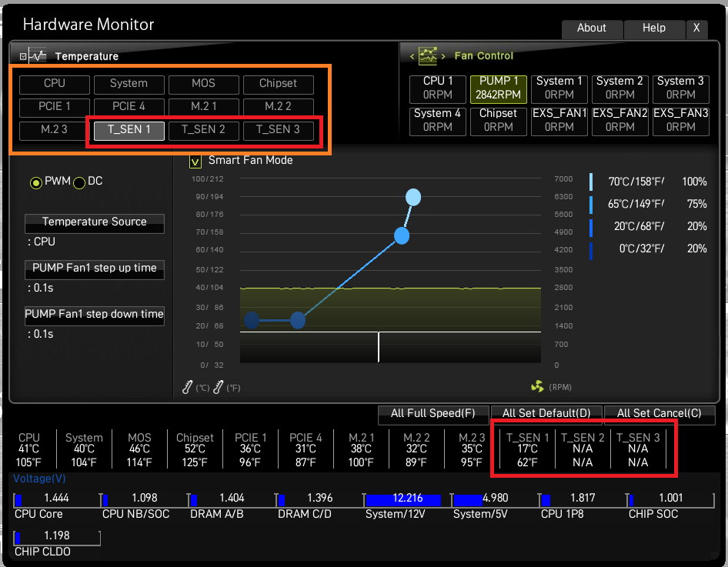Click the DRAM A/B 1.404 voltage bar
The width and height of the screenshot is (728, 567).
[232, 500]
